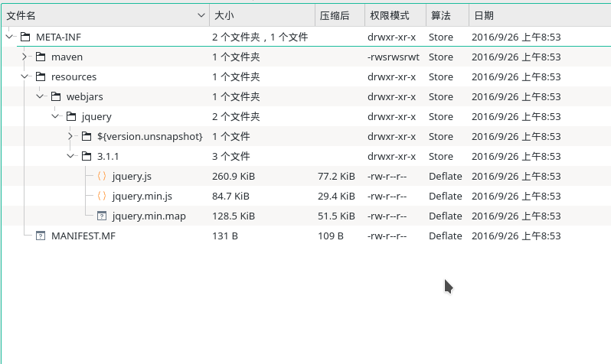Screen dimensions: 611x364
Task: Sort by the 算法 column header
Action: [447, 15]
